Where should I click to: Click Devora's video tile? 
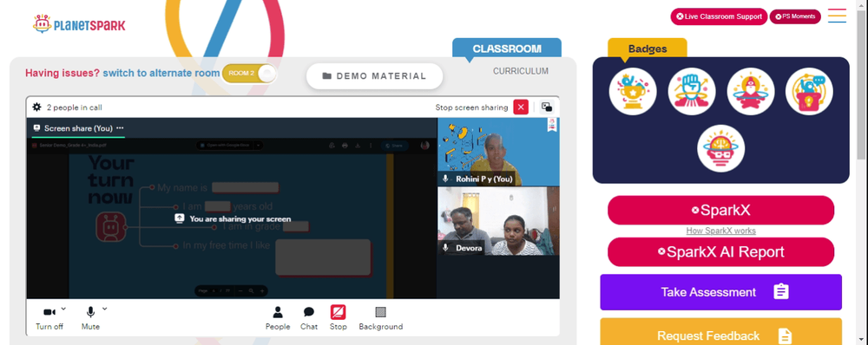[x=498, y=221]
